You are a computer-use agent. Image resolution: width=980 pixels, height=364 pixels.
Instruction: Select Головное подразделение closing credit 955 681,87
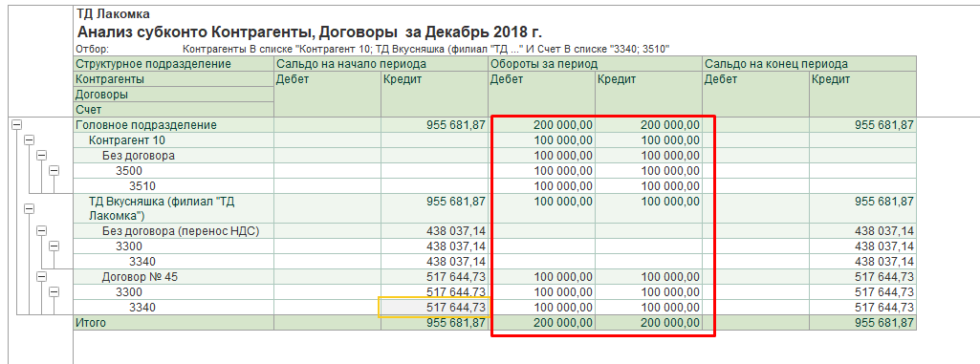click(862, 125)
